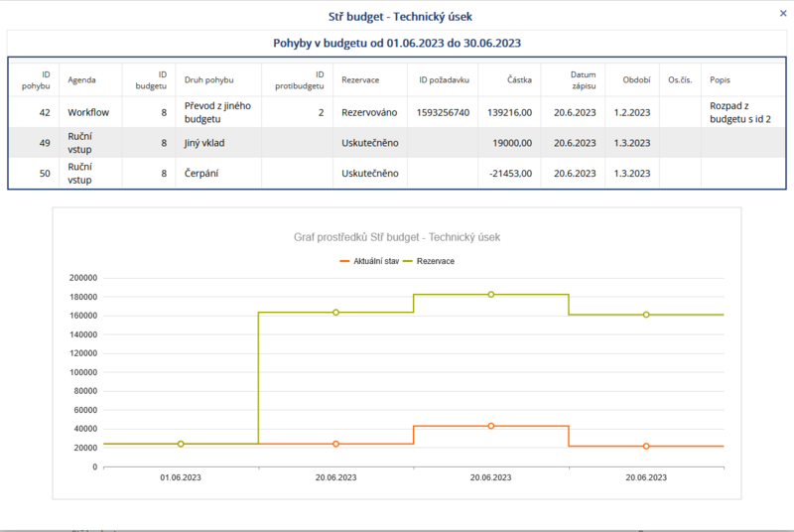The height and width of the screenshot is (532, 794).
Task: Click amount 139216,00
Action: [x=509, y=112]
